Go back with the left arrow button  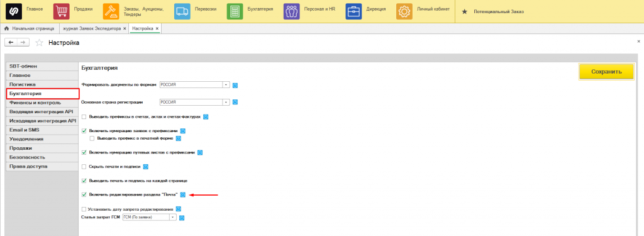coord(11,42)
